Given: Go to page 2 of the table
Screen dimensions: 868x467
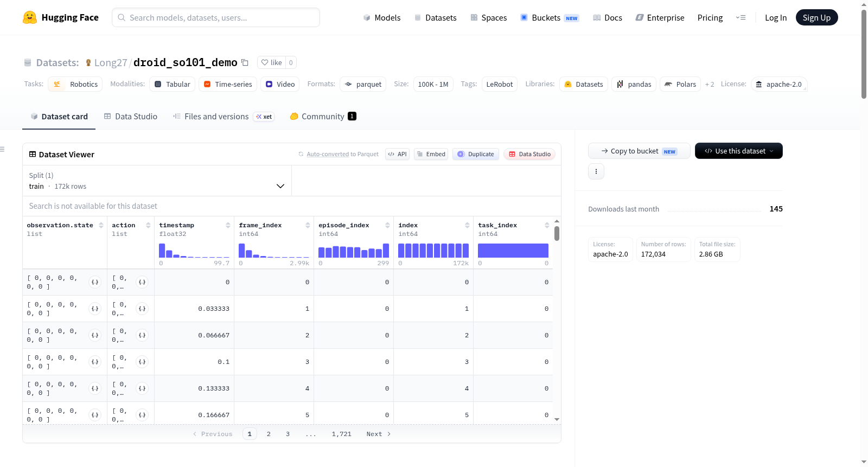Looking at the screenshot, I should [269, 434].
